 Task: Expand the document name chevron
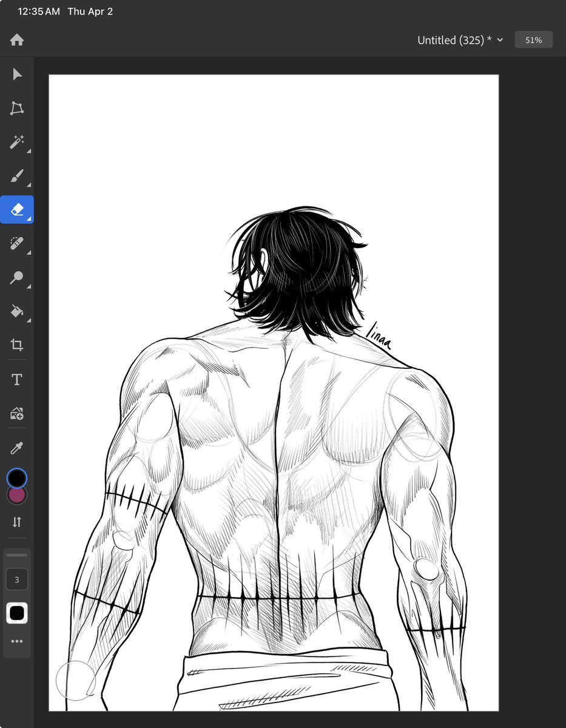pos(500,40)
